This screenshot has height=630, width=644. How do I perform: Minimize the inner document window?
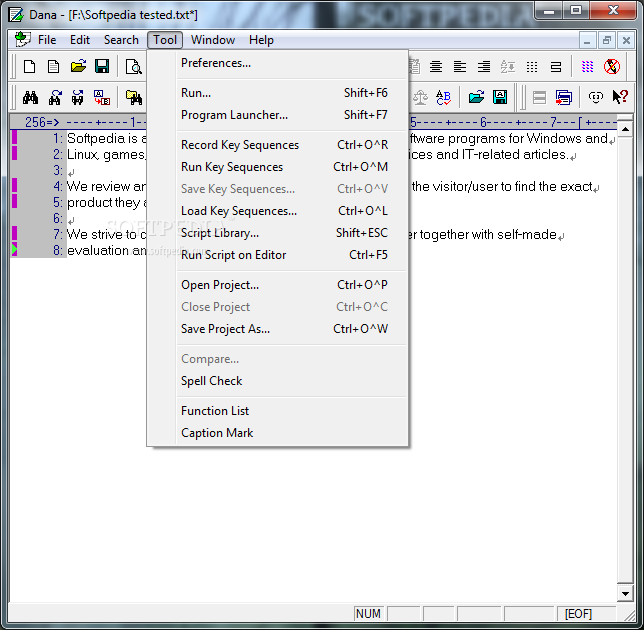[x=587, y=40]
